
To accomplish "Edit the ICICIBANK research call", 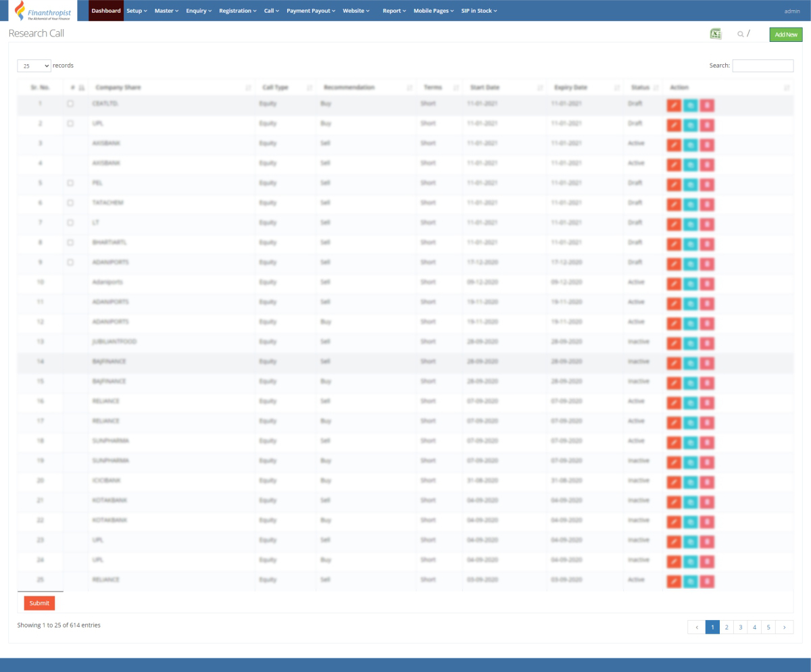I will coord(674,482).
